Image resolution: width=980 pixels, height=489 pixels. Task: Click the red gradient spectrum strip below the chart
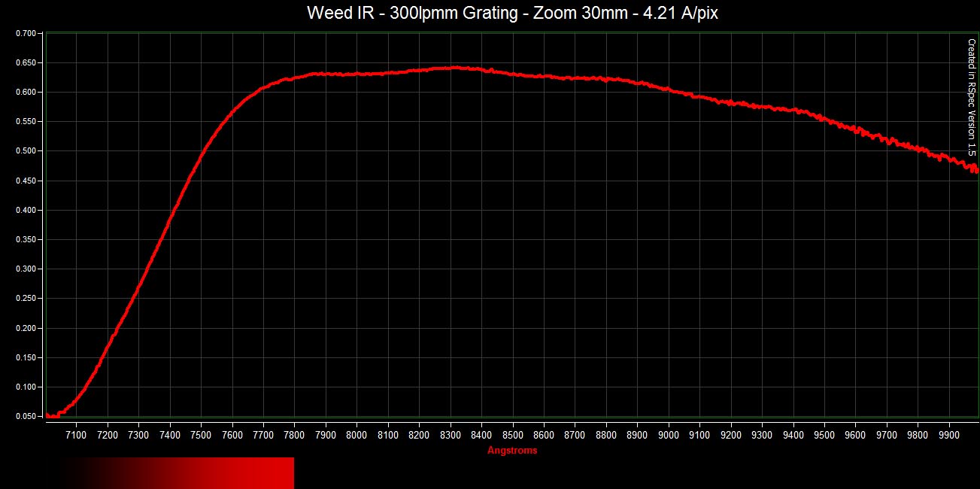181,472
